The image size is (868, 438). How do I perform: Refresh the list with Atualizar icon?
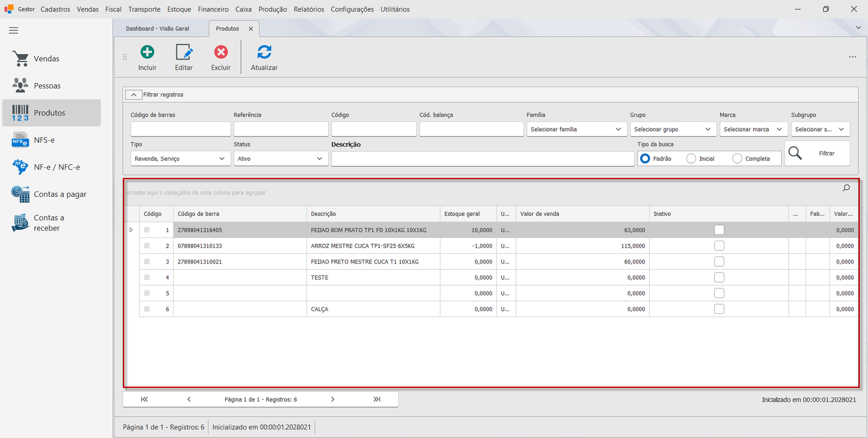point(264,52)
